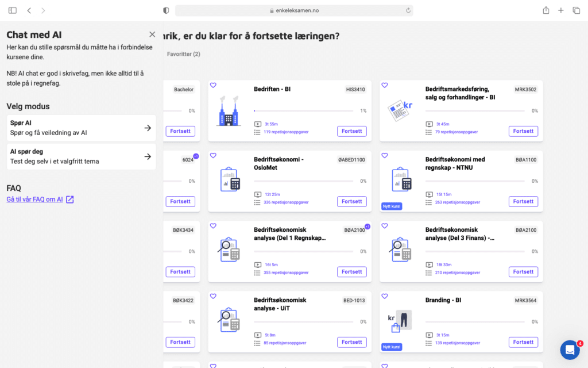
Task: Open a new tab with plus icon
Action: (x=561, y=10)
